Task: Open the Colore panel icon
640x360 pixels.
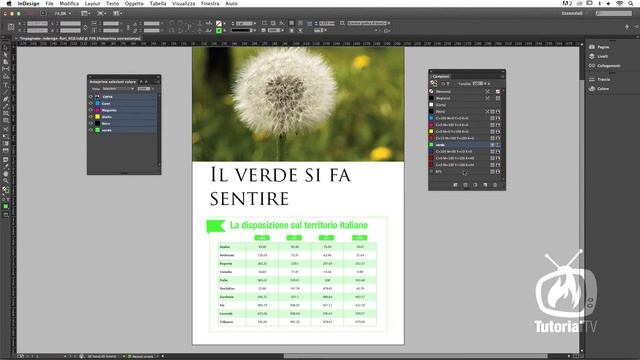Action: (599, 89)
